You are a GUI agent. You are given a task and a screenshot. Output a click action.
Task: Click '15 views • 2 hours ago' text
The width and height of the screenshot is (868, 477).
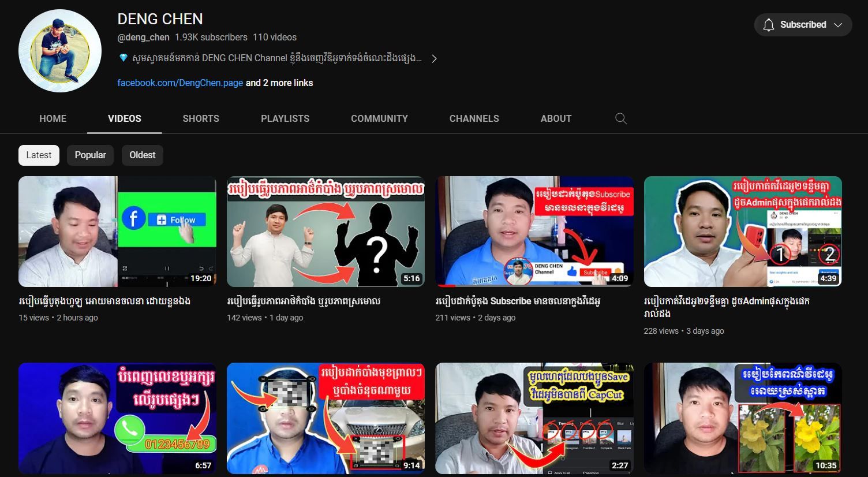[58, 318]
